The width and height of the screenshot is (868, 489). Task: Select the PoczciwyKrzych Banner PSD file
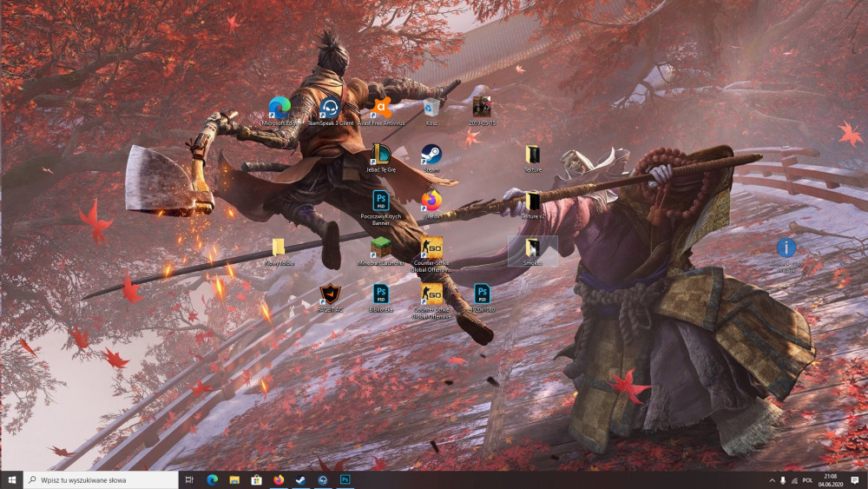click(381, 207)
